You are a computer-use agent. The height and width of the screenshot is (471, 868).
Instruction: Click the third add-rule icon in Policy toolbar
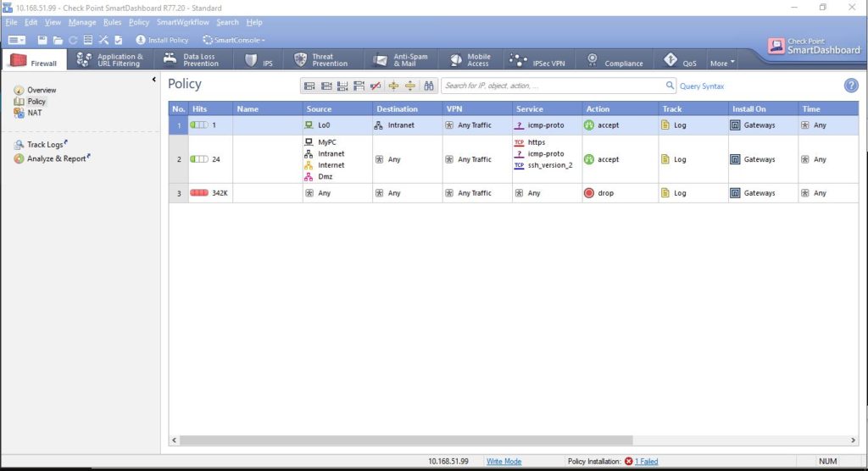point(342,86)
